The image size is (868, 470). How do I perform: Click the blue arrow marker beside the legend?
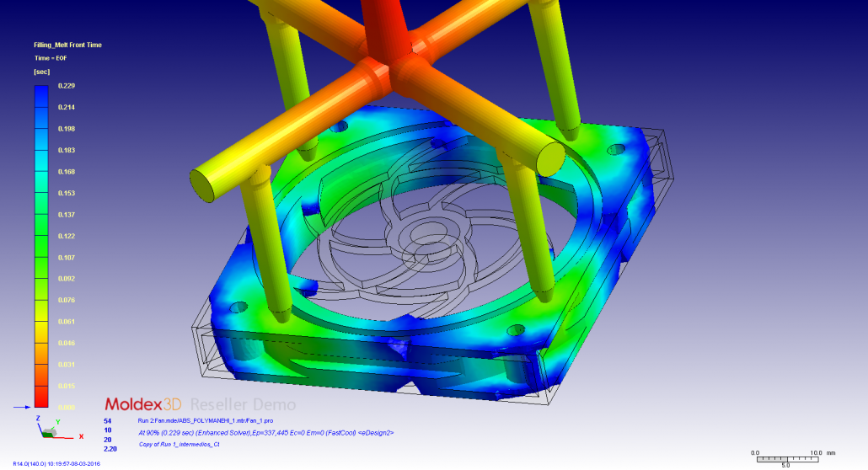point(23,407)
